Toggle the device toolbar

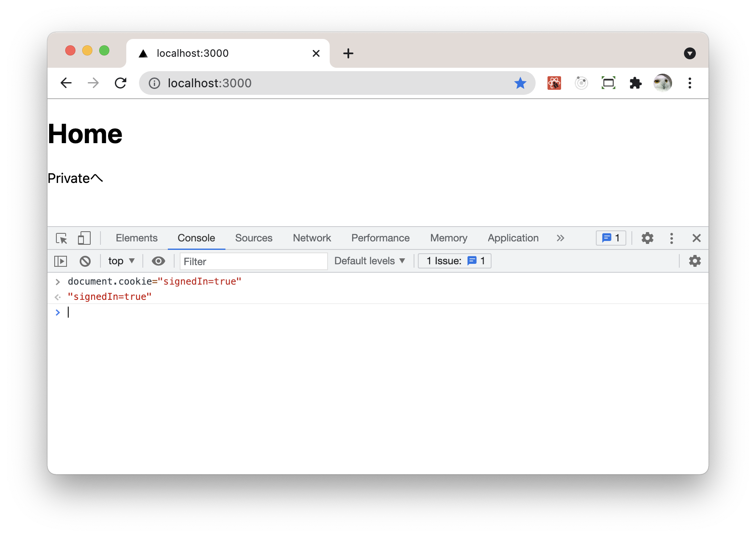[84, 238]
